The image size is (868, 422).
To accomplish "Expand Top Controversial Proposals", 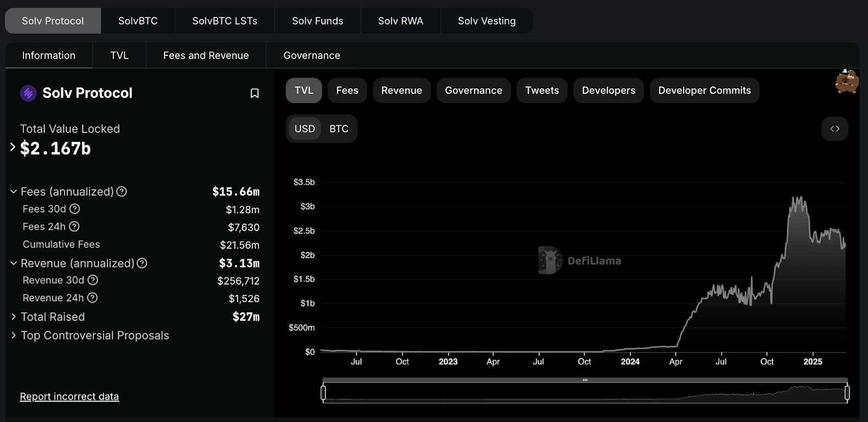I will (x=14, y=336).
